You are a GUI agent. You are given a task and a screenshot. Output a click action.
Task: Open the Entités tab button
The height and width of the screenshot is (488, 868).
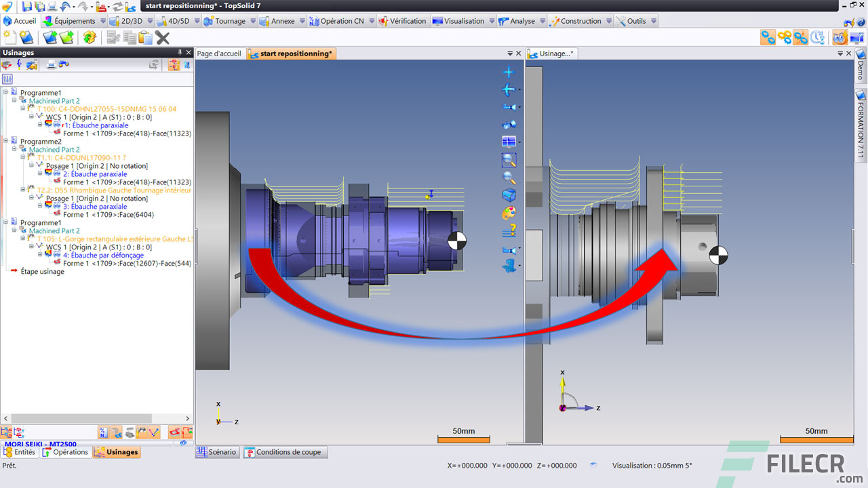pyautogui.click(x=20, y=452)
